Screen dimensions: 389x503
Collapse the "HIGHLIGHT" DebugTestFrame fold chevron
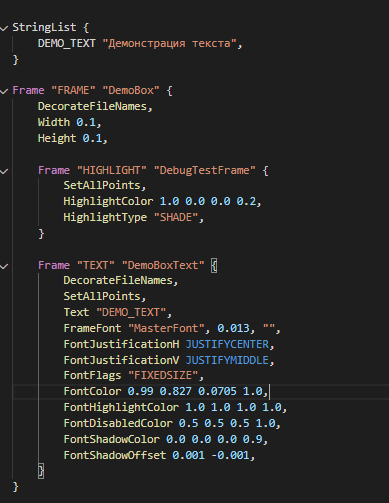(4, 172)
